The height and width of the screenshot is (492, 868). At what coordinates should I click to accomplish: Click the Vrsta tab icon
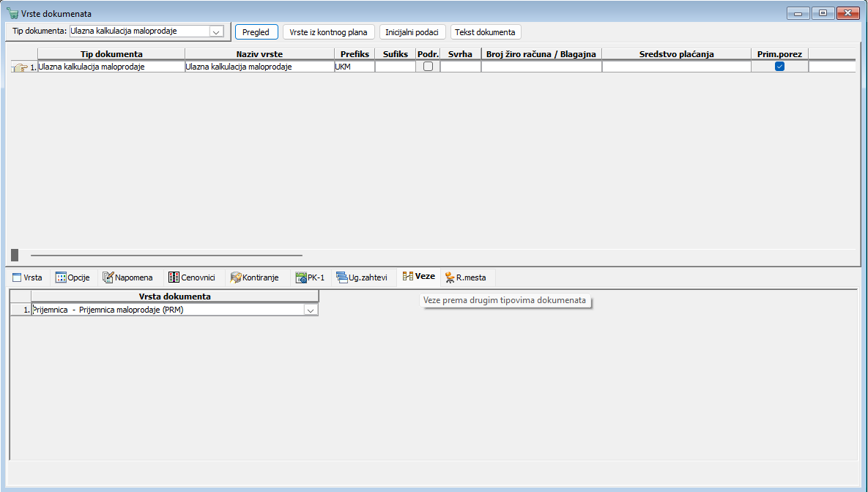[x=17, y=277]
